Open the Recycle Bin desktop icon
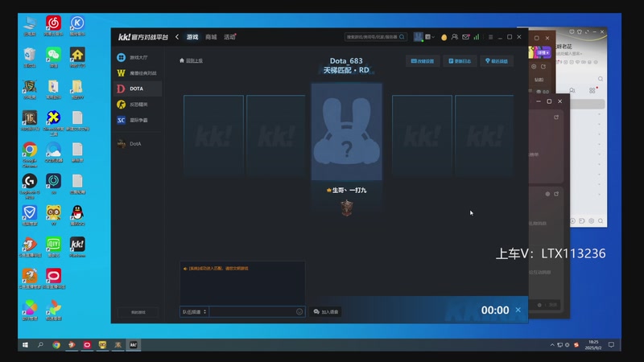The width and height of the screenshot is (644, 362). [x=30, y=57]
